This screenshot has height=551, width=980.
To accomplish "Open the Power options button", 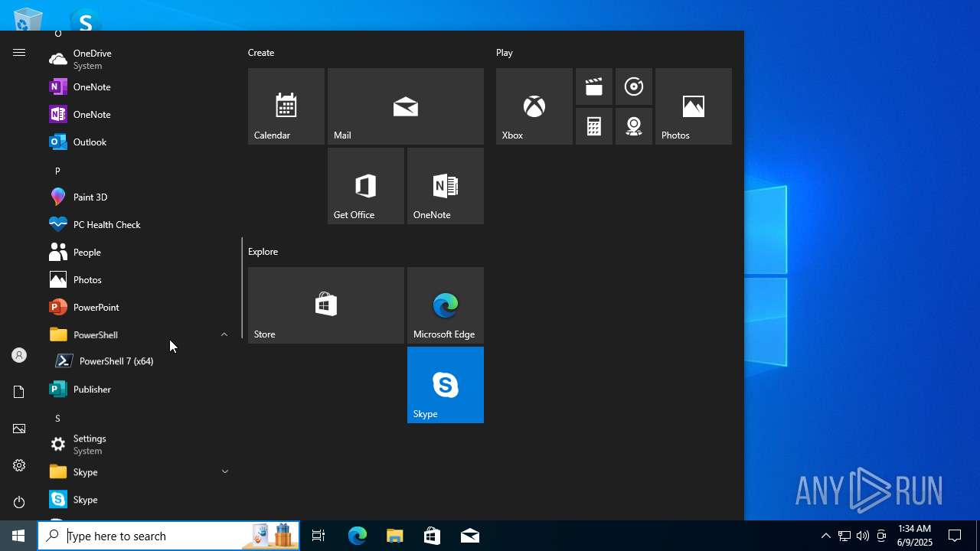I will (x=19, y=502).
